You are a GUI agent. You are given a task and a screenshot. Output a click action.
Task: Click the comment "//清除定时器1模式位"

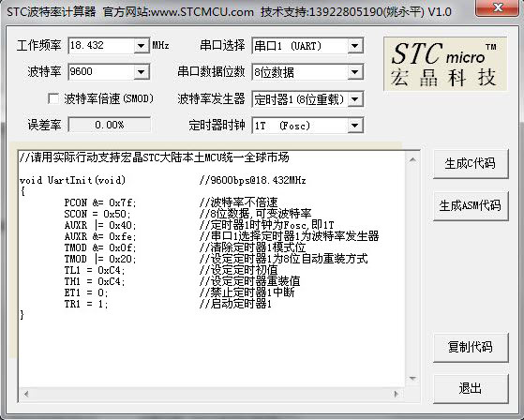click(253, 247)
